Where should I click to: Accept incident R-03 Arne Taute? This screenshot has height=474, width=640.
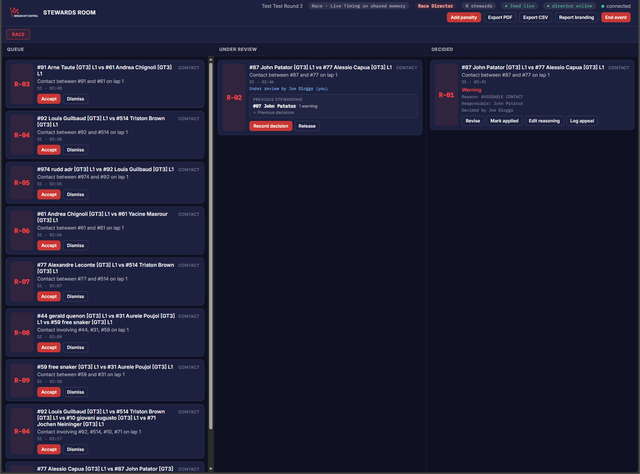(49, 99)
